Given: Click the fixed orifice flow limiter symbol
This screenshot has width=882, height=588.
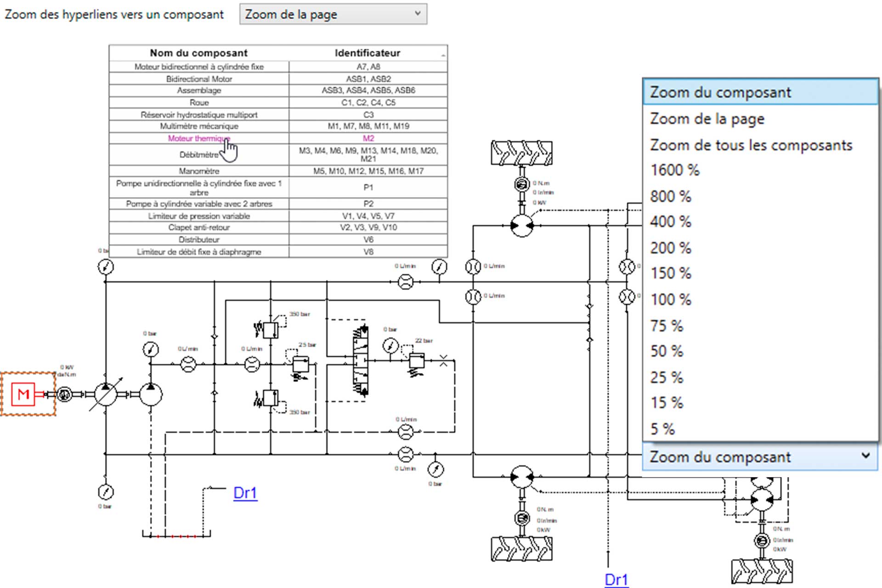Looking at the screenshot, I should tap(443, 361).
